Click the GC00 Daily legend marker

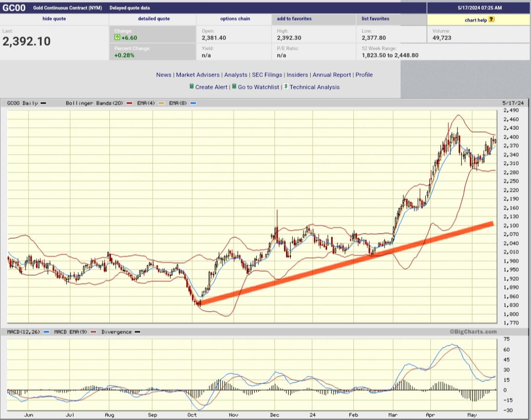[44, 103]
